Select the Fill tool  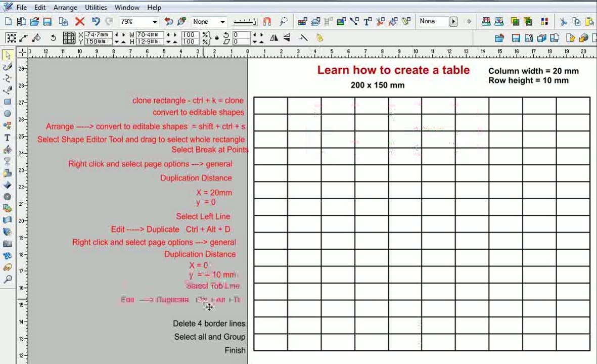tap(7, 149)
